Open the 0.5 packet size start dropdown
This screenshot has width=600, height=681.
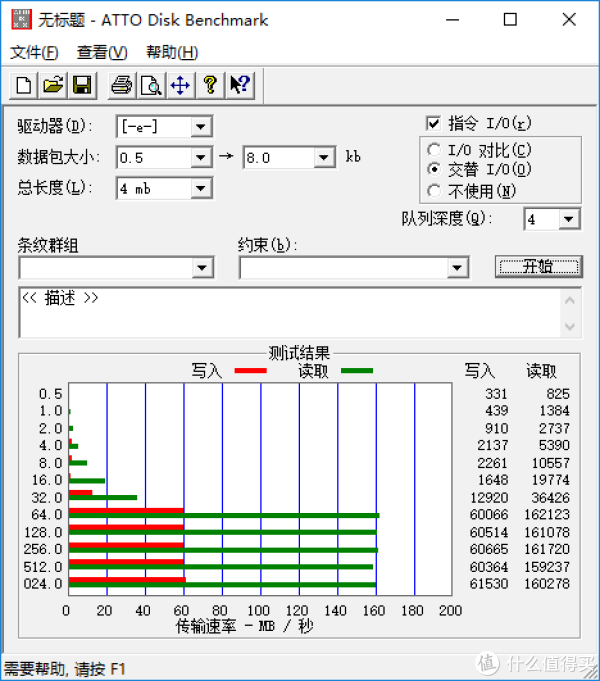point(200,157)
